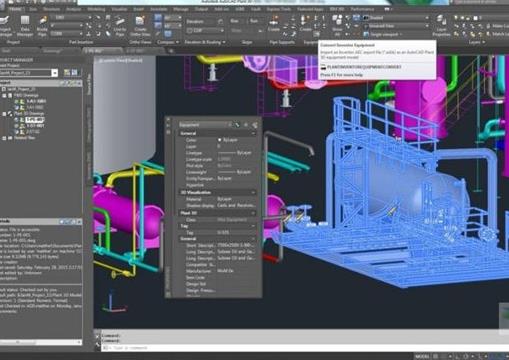
Task: Collapse Plant 3D Drawings tree node
Action: [x=4, y=114]
